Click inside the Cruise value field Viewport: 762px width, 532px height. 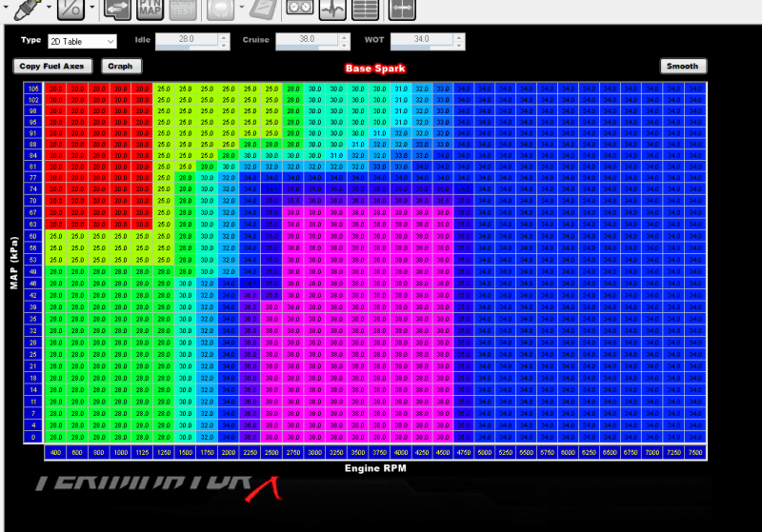[x=307, y=42]
